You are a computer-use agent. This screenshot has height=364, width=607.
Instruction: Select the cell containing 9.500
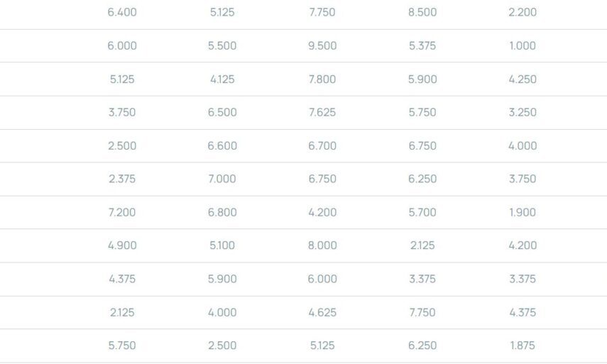click(322, 45)
